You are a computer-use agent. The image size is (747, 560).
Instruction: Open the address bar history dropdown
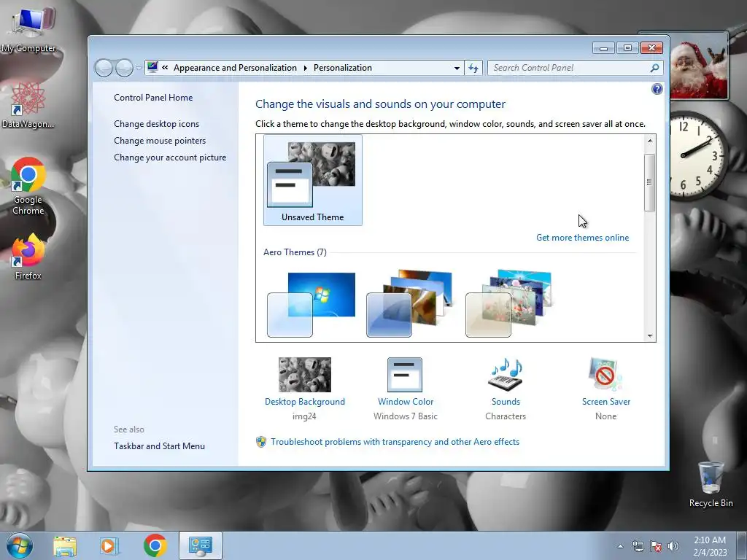tap(457, 68)
